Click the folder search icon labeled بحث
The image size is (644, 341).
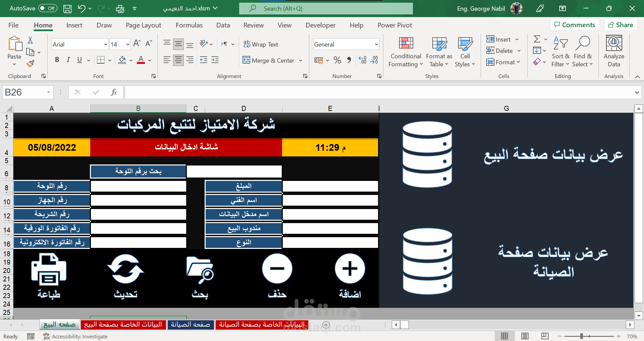(x=200, y=270)
